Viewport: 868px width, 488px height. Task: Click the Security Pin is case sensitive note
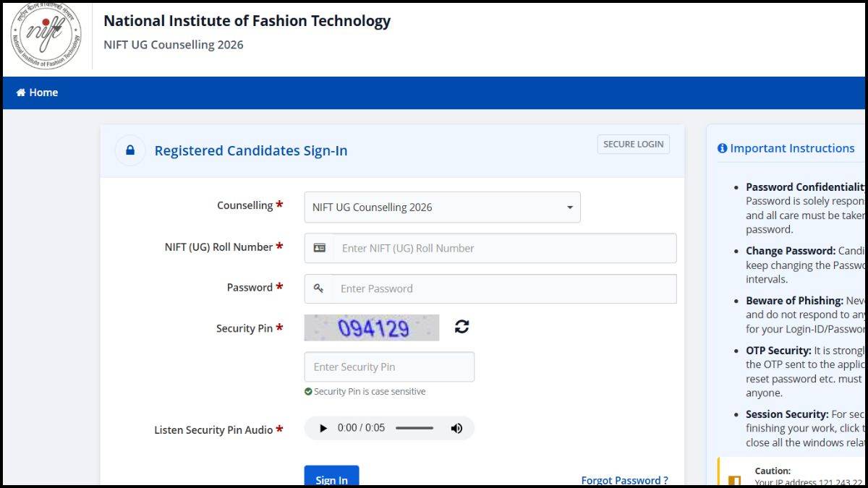[x=370, y=392]
